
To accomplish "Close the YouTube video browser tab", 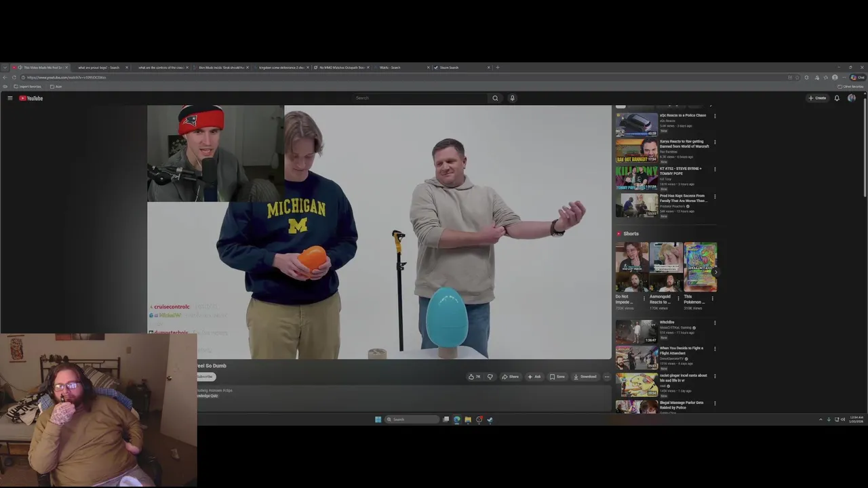I will 66,67.
